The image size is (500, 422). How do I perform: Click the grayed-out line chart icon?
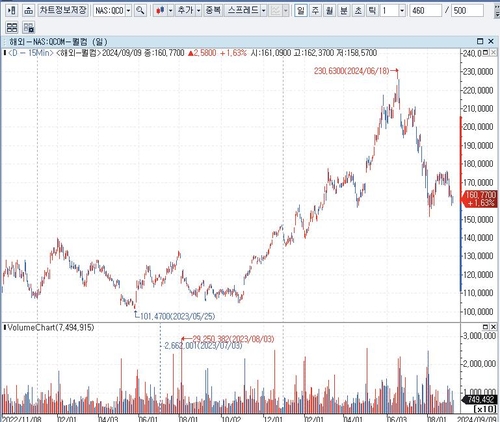(276, 11)
